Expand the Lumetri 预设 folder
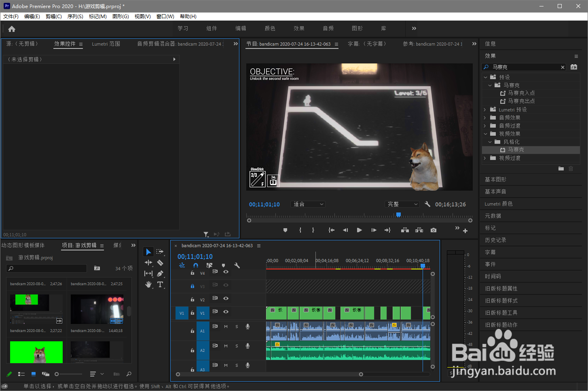Viewport: 588px width, 391px height. tap(485, 109)
